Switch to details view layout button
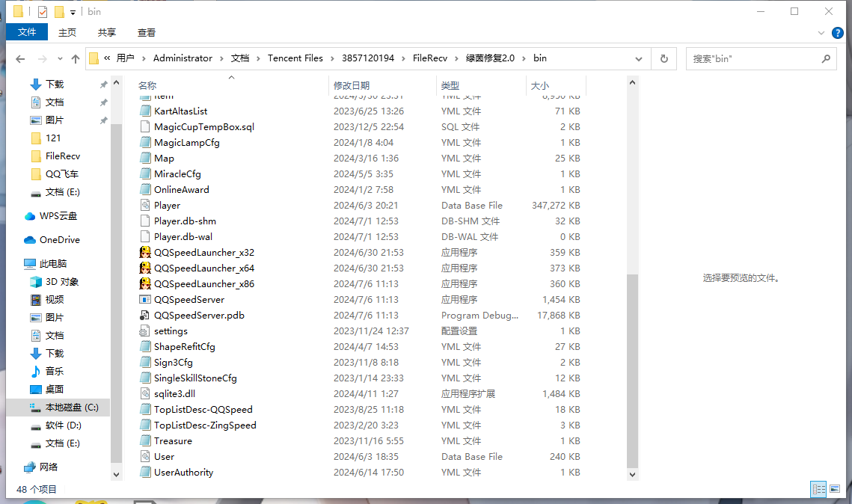Screen dimensions: 852x504 coord(819,489)
